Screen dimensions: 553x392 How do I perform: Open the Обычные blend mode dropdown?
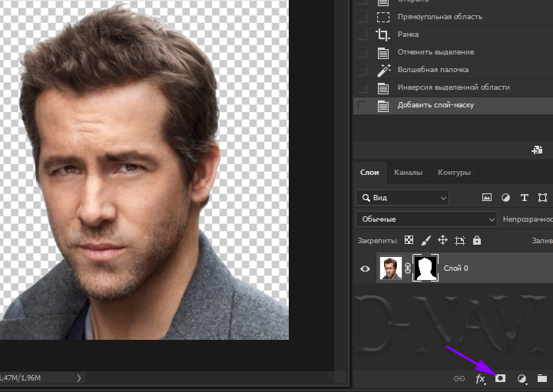coord(426,219)
